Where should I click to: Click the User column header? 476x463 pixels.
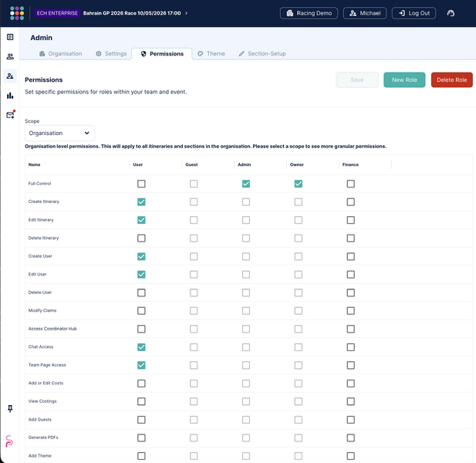[138, 164]
